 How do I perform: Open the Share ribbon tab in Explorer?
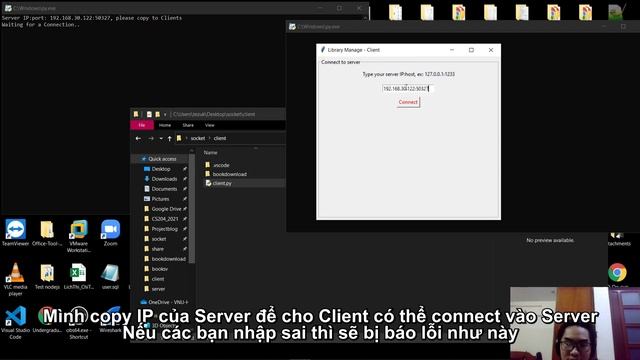(x=188, y=125)
